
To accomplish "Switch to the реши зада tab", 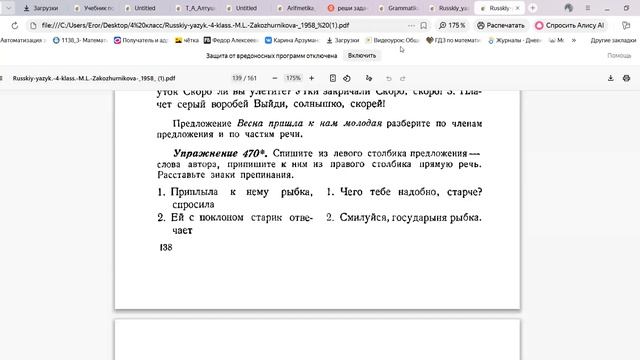I will tap(347, 8).
